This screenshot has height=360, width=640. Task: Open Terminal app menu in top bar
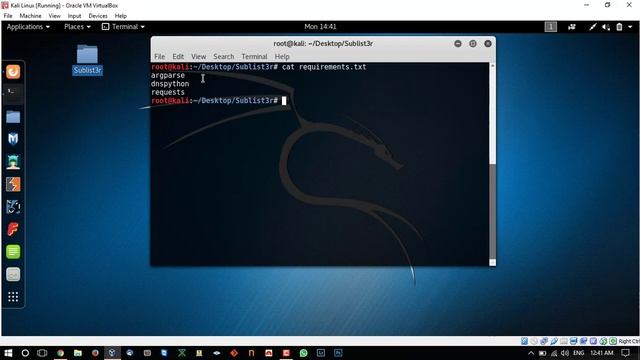[x=123, y=27]
